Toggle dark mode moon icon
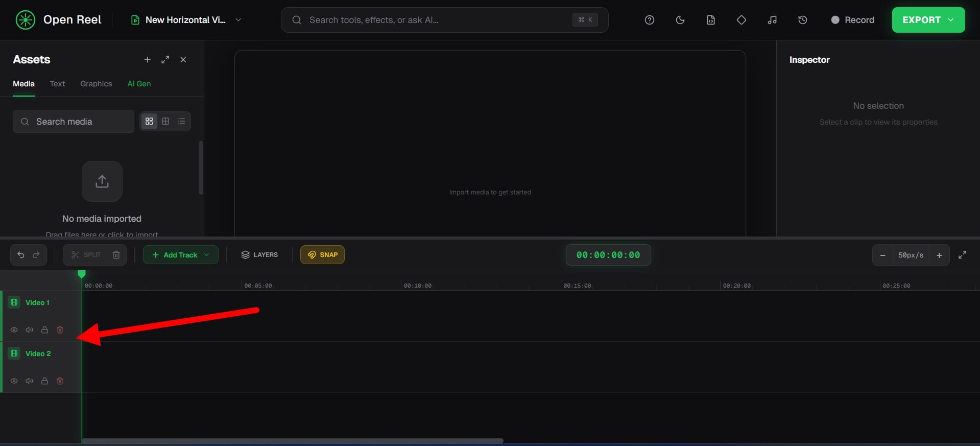The width and height of the screenshot is (980, 446). tap(680, 20)
